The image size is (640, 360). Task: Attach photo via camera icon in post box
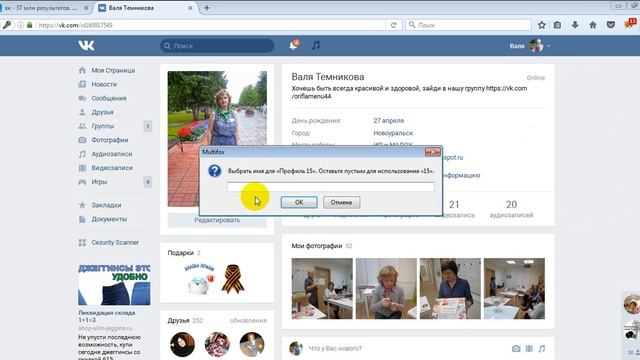(x=516, y=349)
